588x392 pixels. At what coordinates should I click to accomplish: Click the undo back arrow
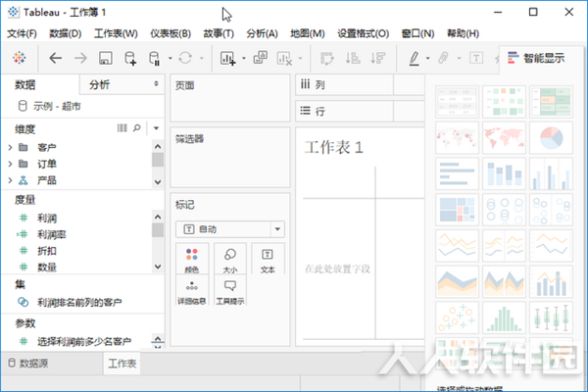(56, 58)
